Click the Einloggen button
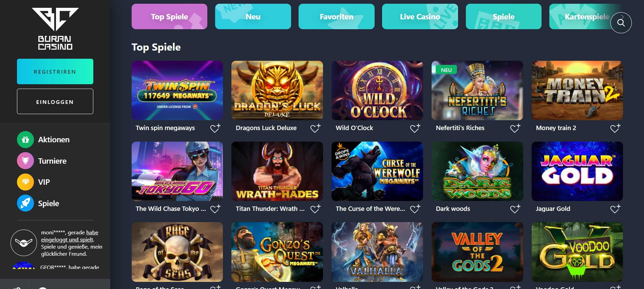This screenshot has width=644, height=289. [55, 101]
